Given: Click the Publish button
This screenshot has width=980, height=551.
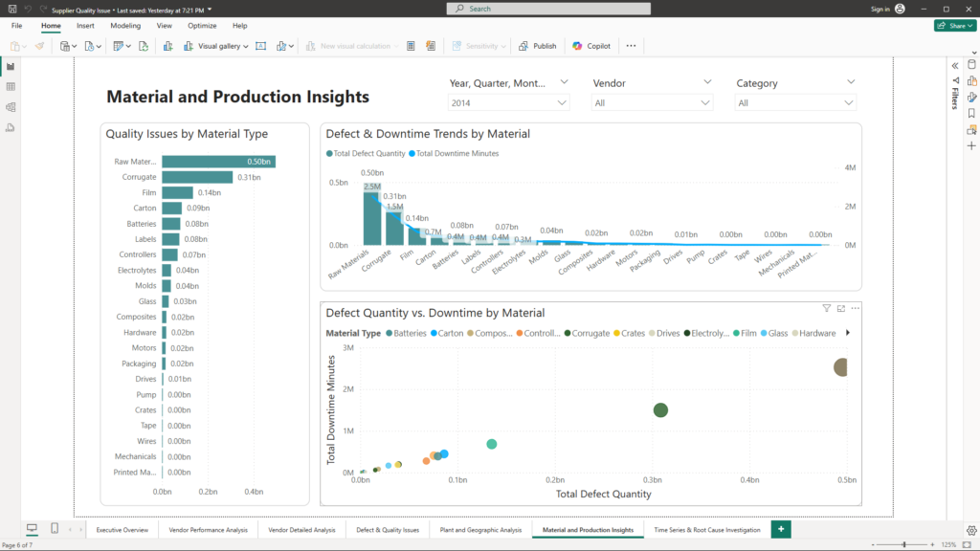Looking at the screenshot, I should [538, 46].
